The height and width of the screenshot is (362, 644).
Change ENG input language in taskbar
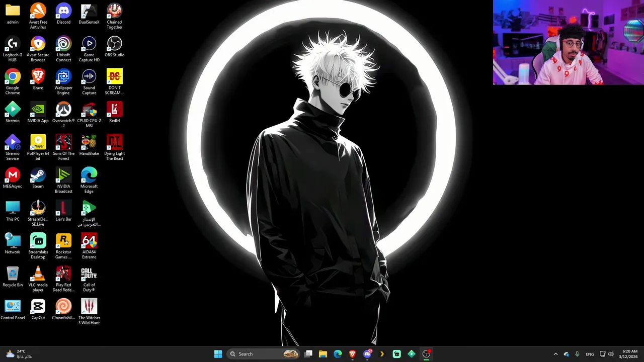click(590, 354)
